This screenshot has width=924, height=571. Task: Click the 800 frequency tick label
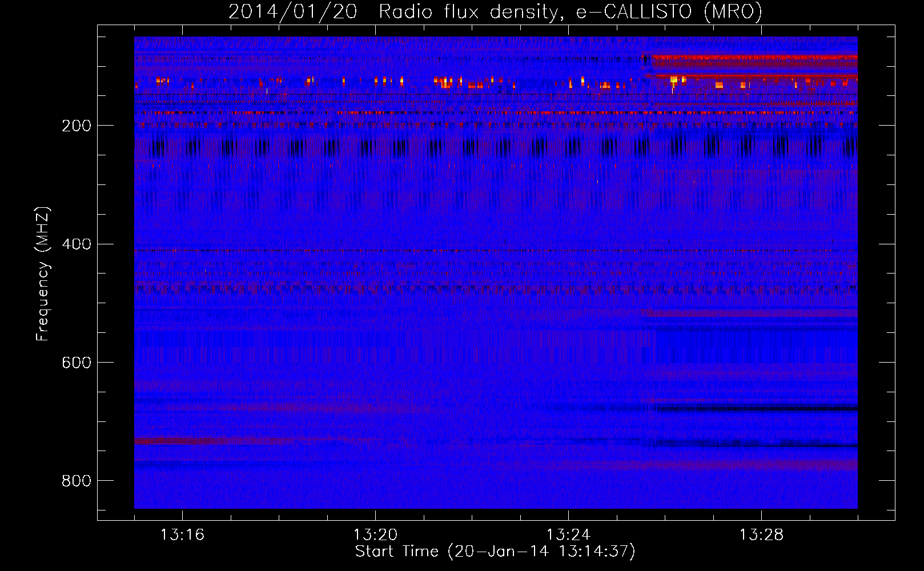[77, 481]
